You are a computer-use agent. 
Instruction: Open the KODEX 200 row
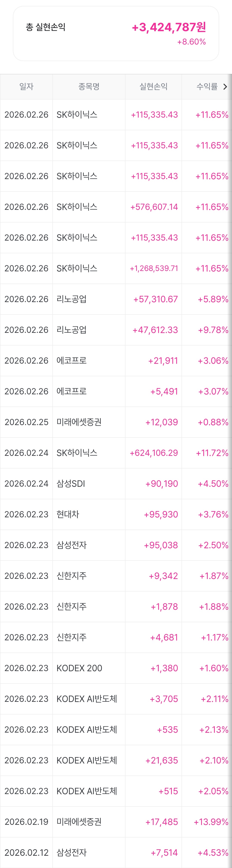point(116,668)
